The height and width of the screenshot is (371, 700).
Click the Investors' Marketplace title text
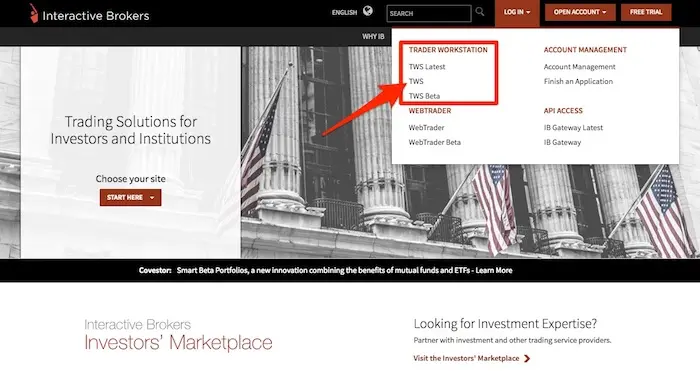click(x=178, y=343)
